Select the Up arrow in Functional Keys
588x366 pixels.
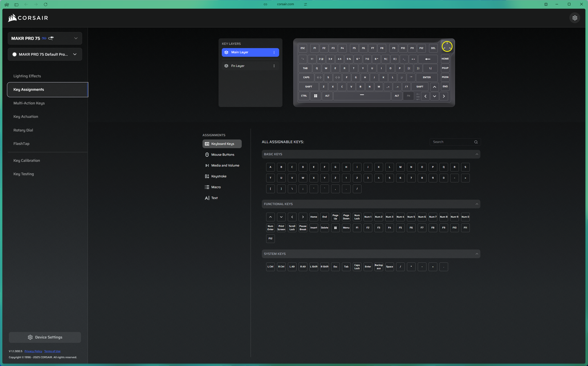coord(270,217)
